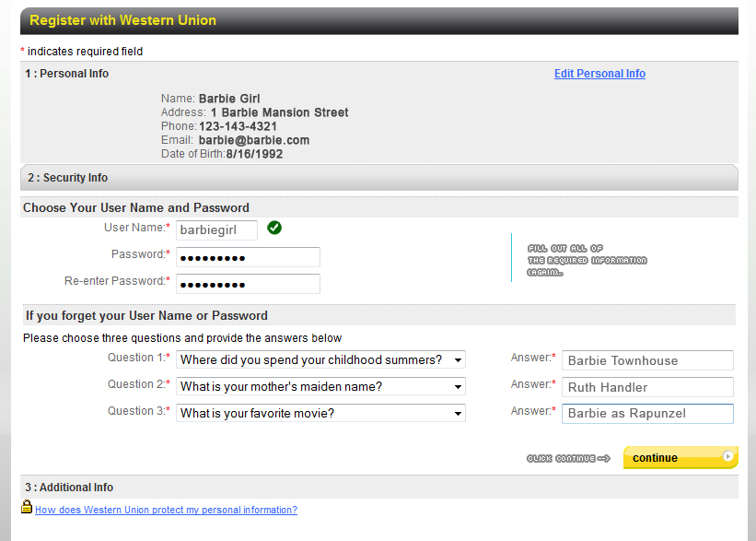
Task: Click the padlock security icon
Action: (x=27, y=507)
